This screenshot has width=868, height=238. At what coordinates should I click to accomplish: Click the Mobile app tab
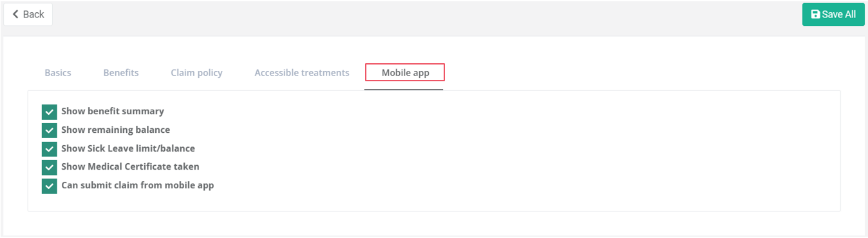[x=405, y=72]
